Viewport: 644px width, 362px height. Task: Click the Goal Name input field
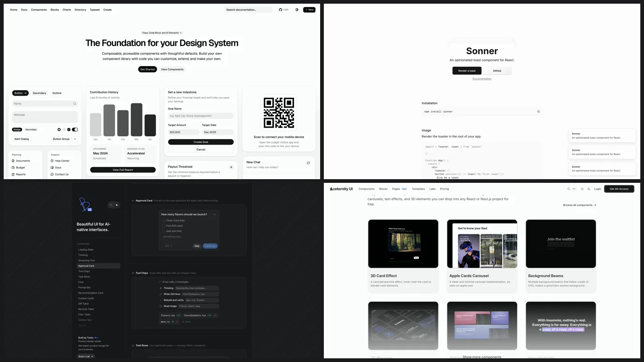pos(201,116)
